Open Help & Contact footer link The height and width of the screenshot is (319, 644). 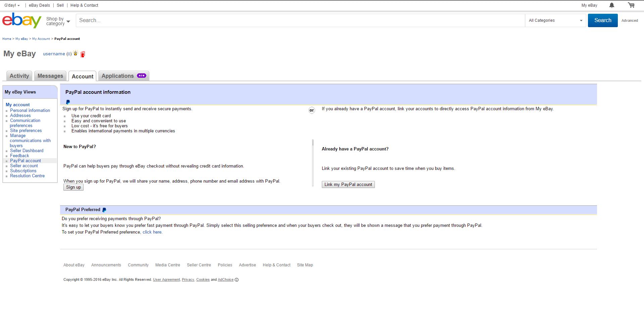point(277,265)
